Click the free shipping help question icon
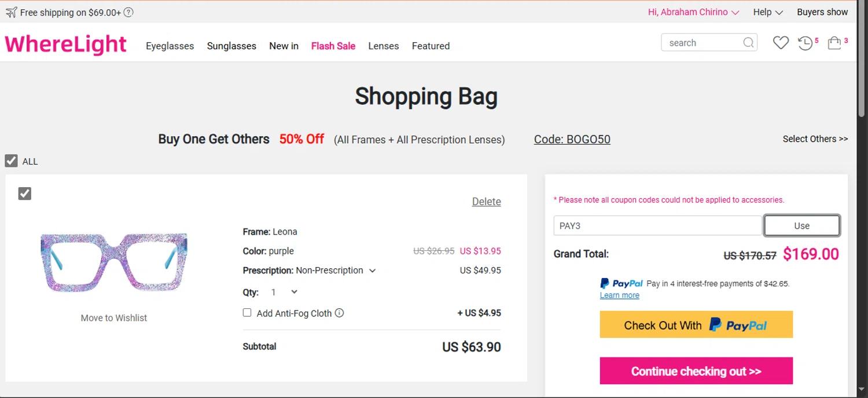Screen dimensions: 868x398 [x=128, y=12]
